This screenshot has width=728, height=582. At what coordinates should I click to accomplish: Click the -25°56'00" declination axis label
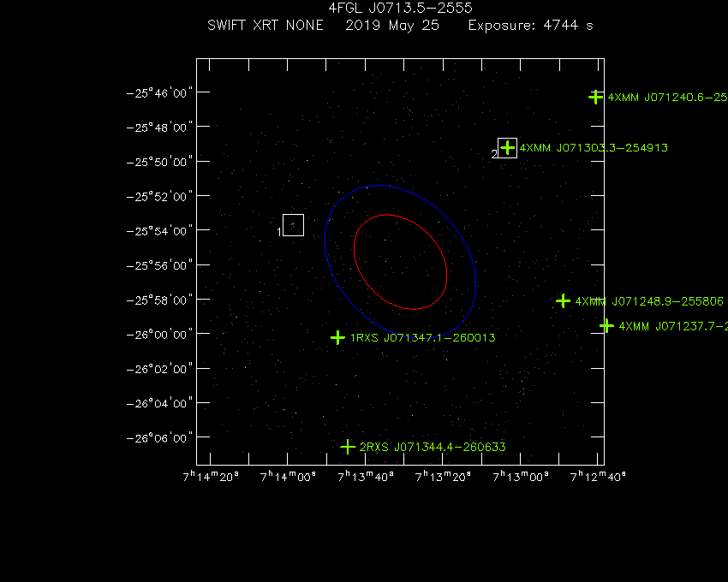[159, 265]
